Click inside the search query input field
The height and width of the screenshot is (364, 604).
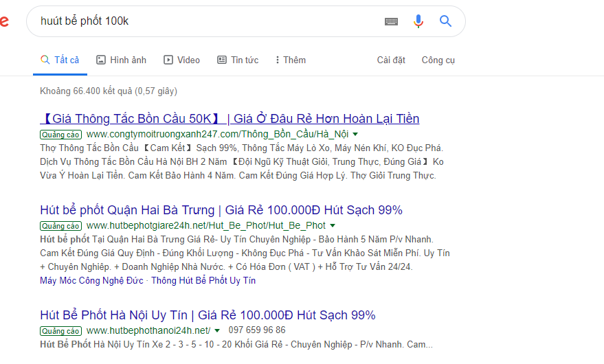[206, 21]
